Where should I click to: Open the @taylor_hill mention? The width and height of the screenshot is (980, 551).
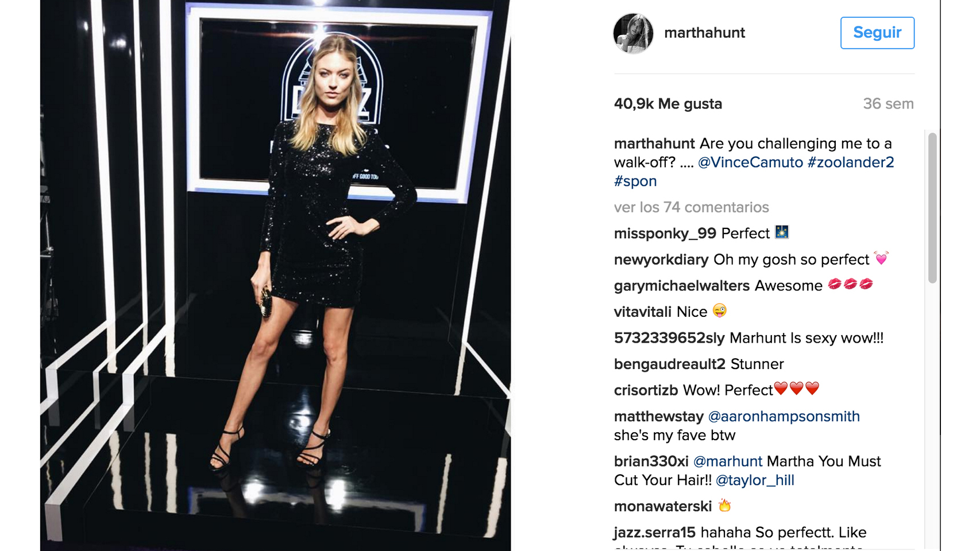755,480
